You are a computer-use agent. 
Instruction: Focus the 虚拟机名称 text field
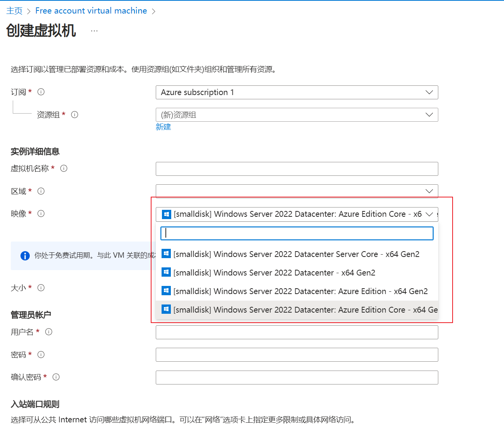click(297, 169)
